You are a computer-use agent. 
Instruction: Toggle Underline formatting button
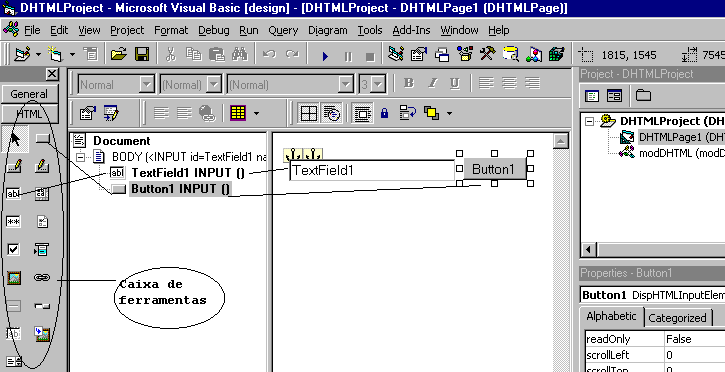[x=455, y=83]
